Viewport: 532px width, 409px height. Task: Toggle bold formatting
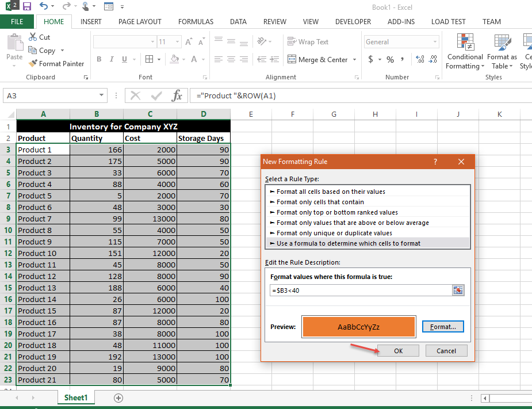click(x=98, y=59)
